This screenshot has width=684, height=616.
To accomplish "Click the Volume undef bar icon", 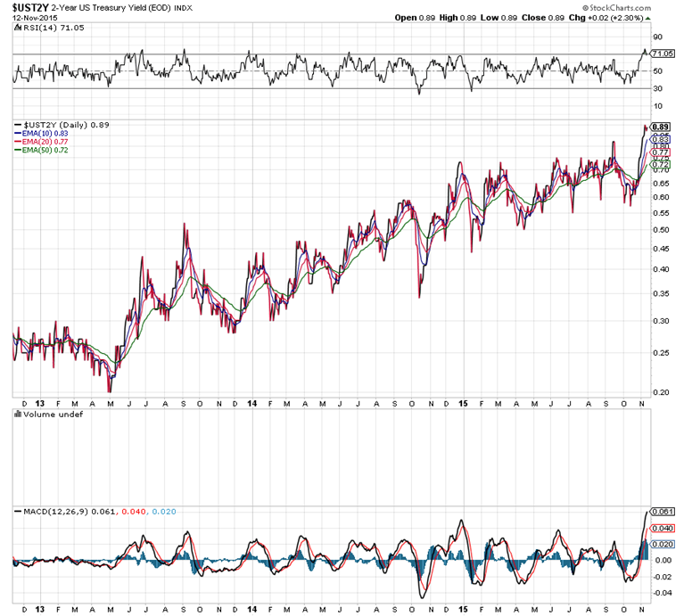I will (18, 415).
